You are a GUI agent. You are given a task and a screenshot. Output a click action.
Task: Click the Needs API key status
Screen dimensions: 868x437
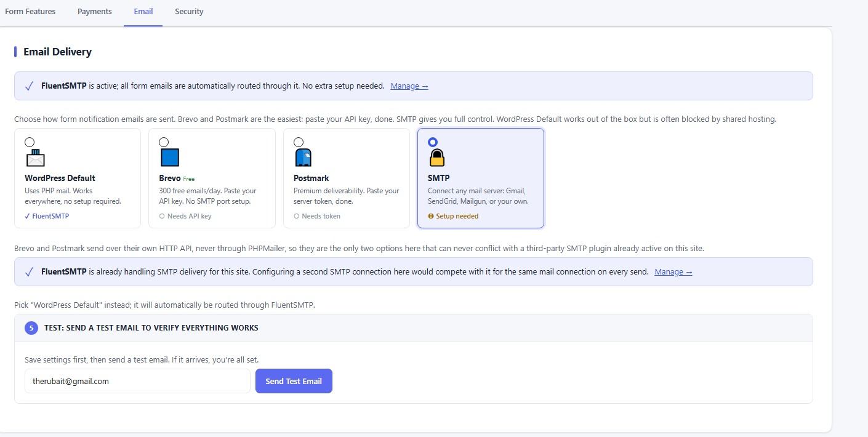[185, 216]
